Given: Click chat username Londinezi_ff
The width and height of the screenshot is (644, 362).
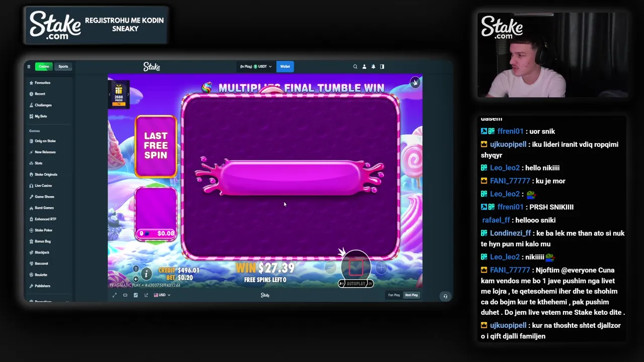Looking at the screenshot, I should [x=510, y=233].
